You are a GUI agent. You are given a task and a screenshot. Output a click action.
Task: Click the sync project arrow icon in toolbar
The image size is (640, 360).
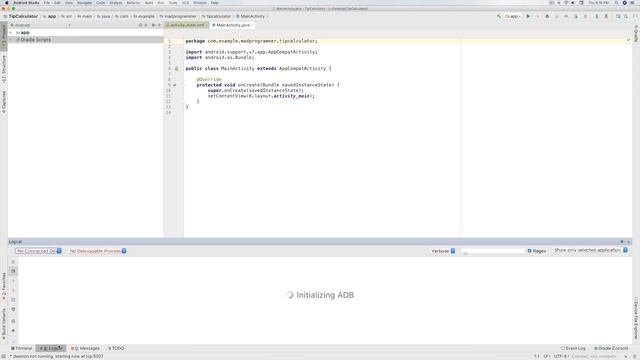[597, 16]
